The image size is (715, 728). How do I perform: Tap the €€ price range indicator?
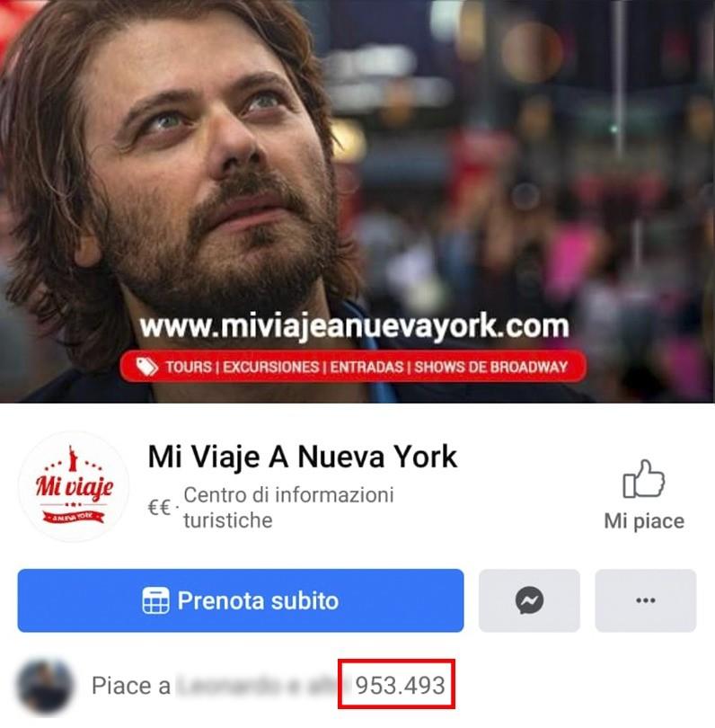tap(159, 507)
